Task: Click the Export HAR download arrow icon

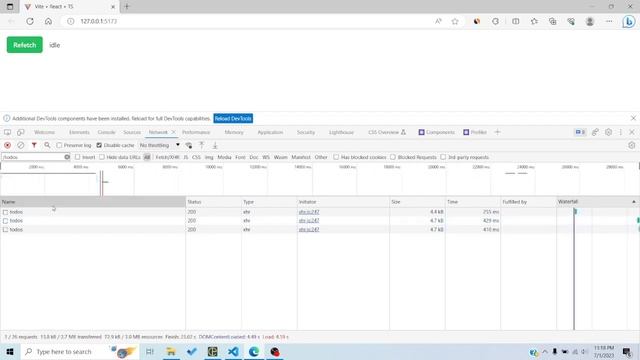Action: (215, 145)
